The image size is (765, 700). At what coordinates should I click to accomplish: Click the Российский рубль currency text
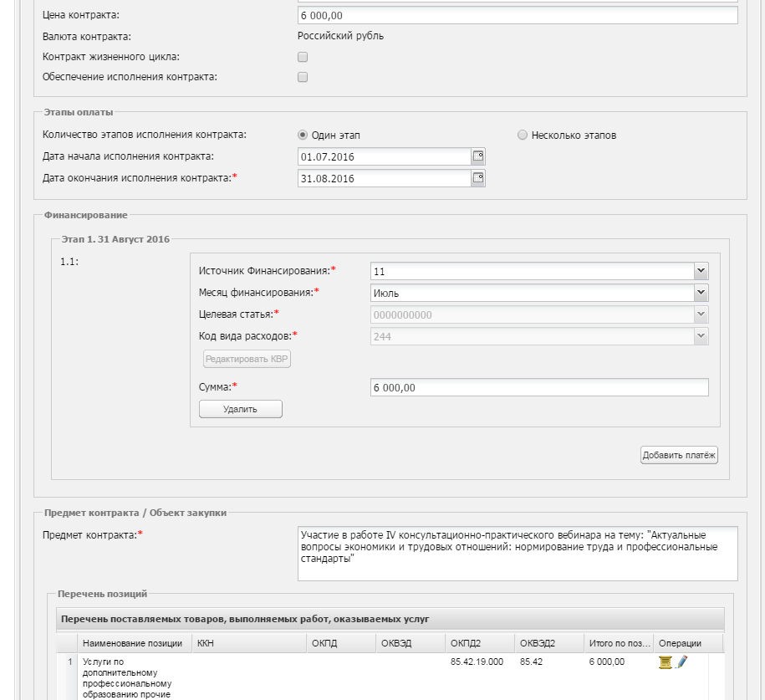(340, 36)
